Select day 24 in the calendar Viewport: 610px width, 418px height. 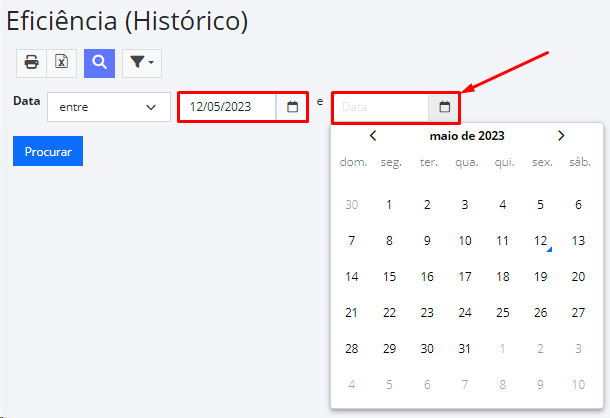(465, 313)
